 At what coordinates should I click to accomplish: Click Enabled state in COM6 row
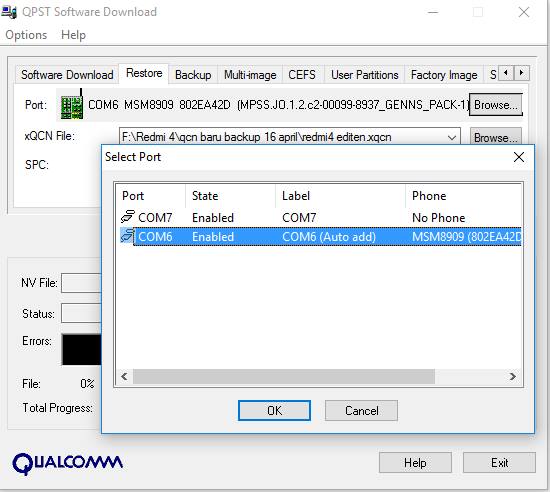[213, 237]
